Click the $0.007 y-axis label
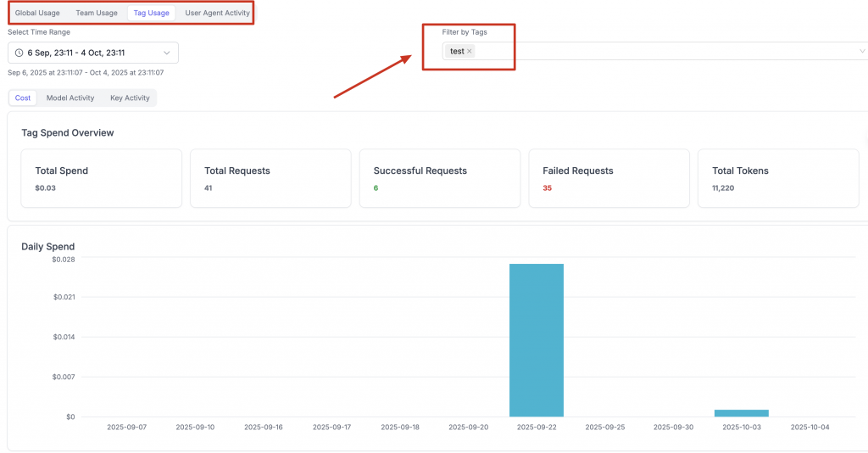Screen dimensions: 868x453 click(63, 377)
